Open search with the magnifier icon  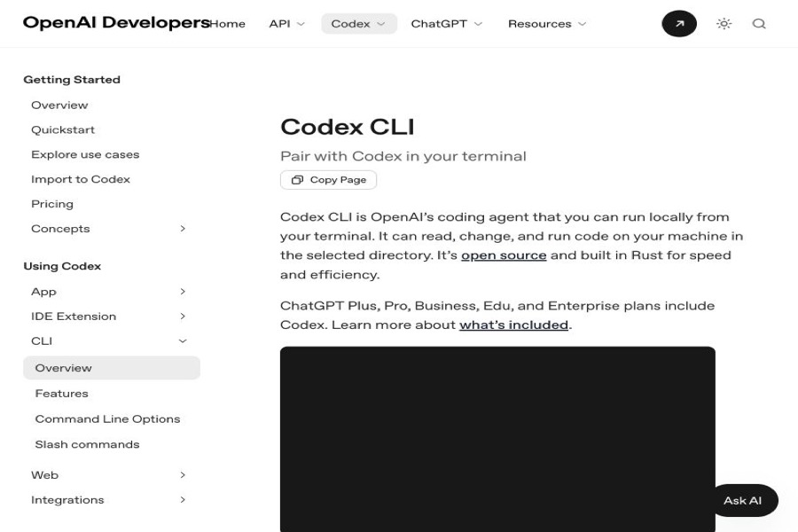(759, 23)
